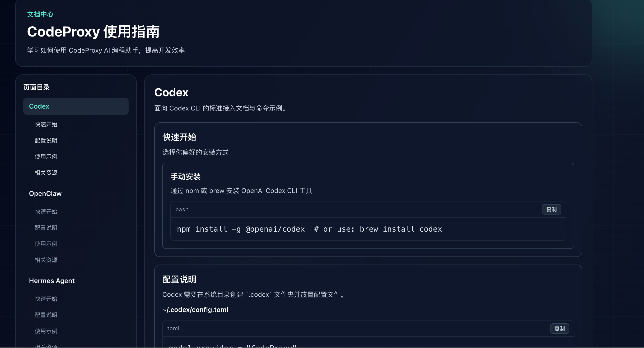
Task: Click the 手动安装 heading
Action: tap(186, 177)
